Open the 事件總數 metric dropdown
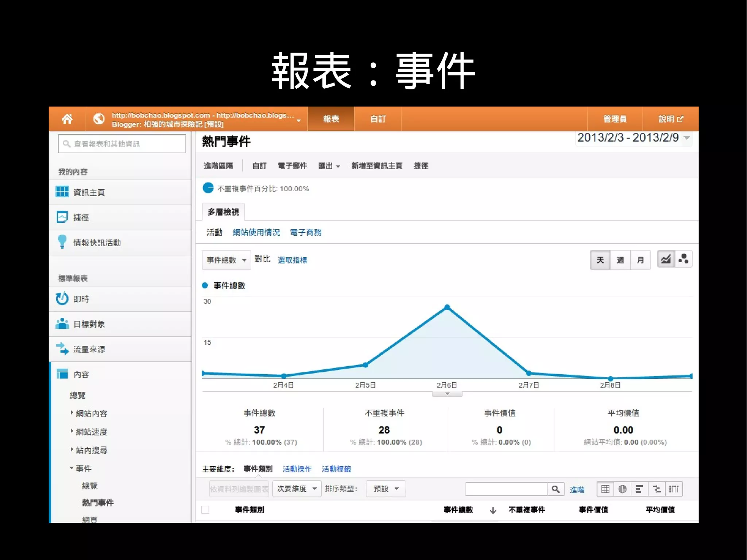The height and width of the screenshot is (560, 747). (x=226, y=260)
